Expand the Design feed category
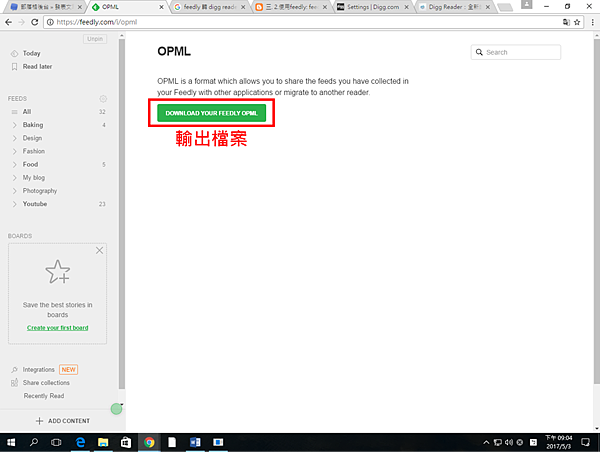 click(15, 138)
